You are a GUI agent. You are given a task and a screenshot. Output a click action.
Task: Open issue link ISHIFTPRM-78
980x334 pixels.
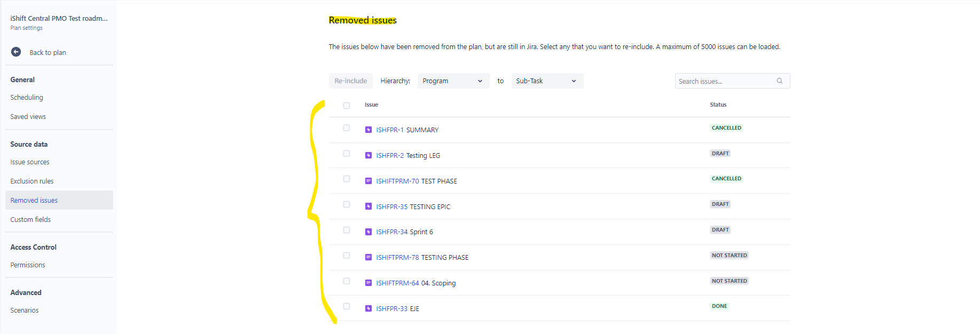pos(397,257)
